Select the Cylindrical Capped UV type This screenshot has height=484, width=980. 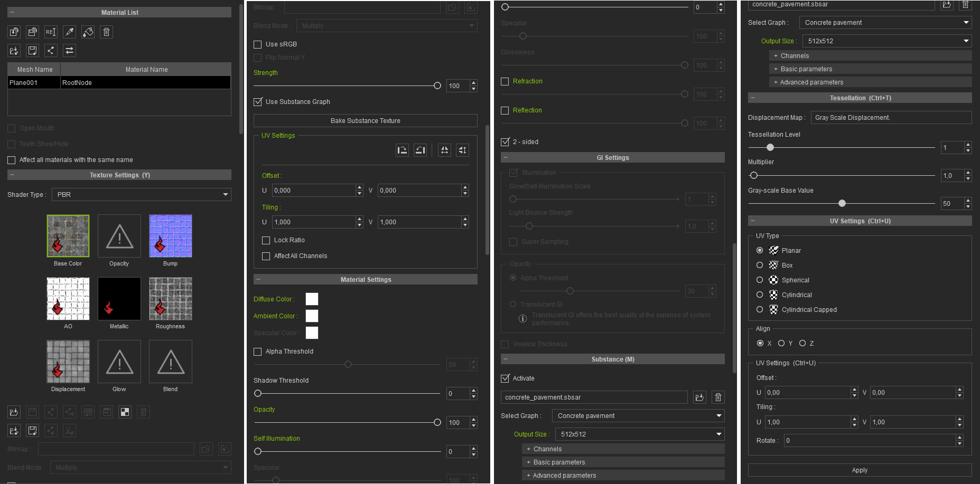tap(760, 309)
